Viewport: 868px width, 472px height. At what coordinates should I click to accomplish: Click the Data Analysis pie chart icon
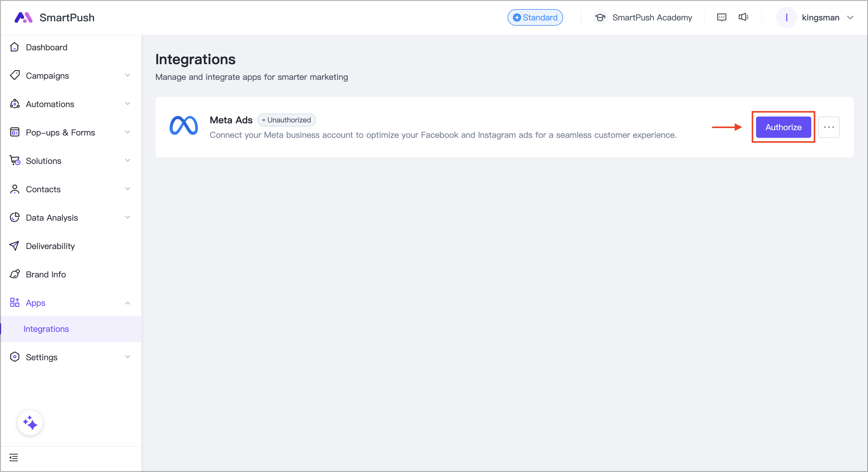pos(14,217)
